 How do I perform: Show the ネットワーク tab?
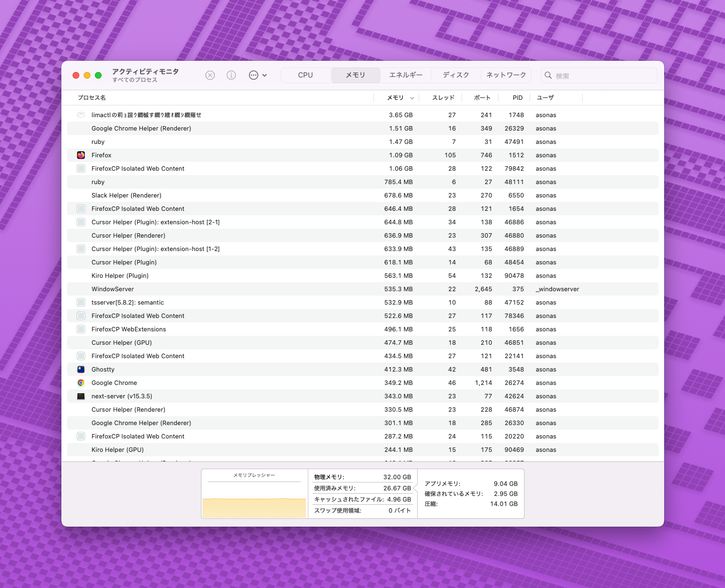click(506, 75)
